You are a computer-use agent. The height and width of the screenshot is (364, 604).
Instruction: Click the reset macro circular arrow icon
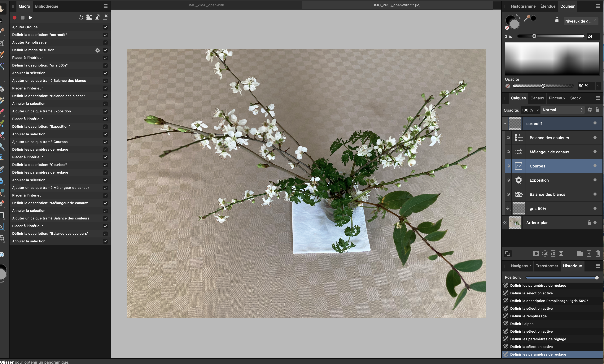coord(81,17)
